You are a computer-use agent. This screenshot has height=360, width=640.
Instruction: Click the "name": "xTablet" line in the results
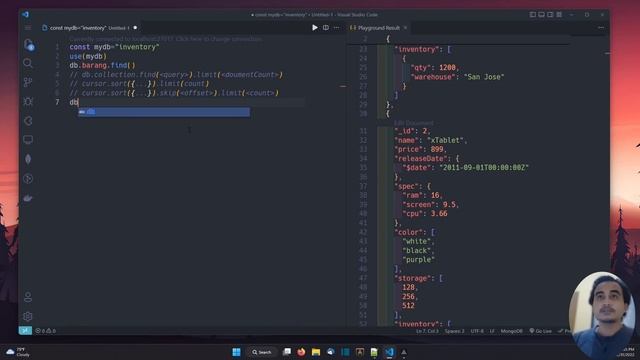[431, 140]
